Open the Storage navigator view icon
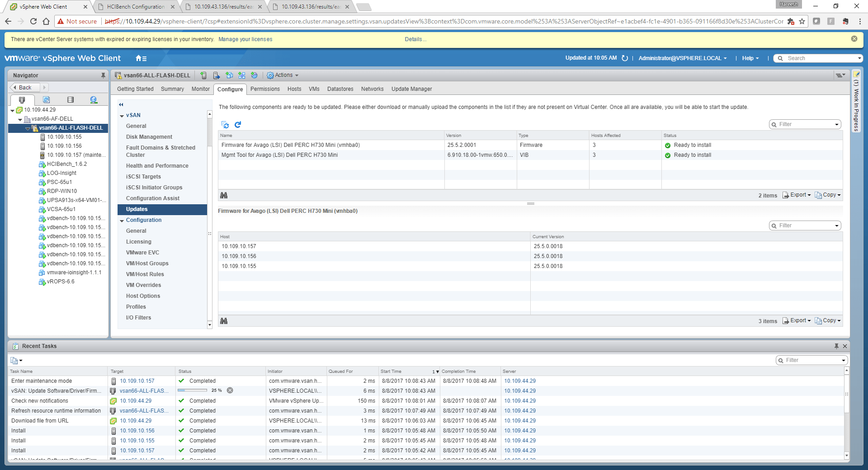Screen dimensions: 868x470 tap(70, 100)
